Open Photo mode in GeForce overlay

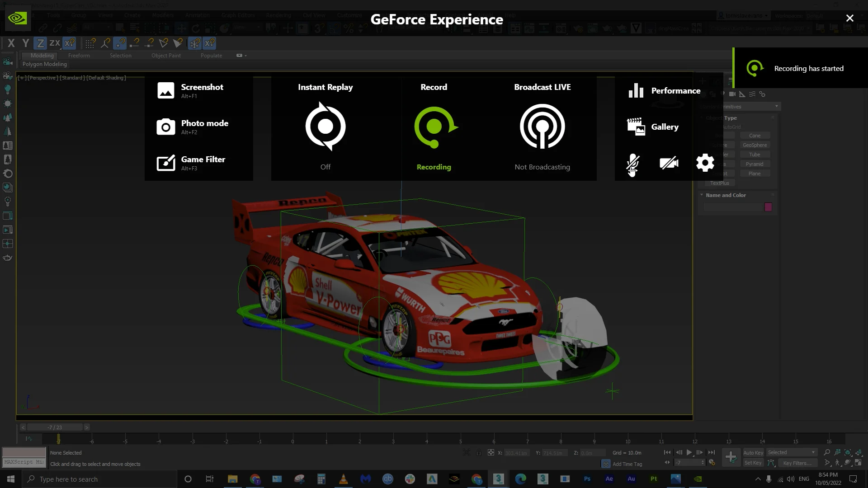coord(193,127)
